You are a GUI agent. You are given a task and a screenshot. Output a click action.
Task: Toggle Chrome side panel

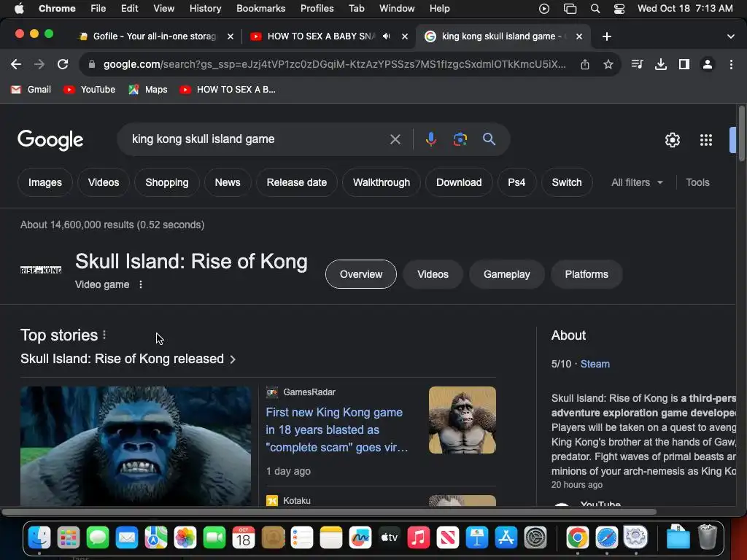point(684,64)
